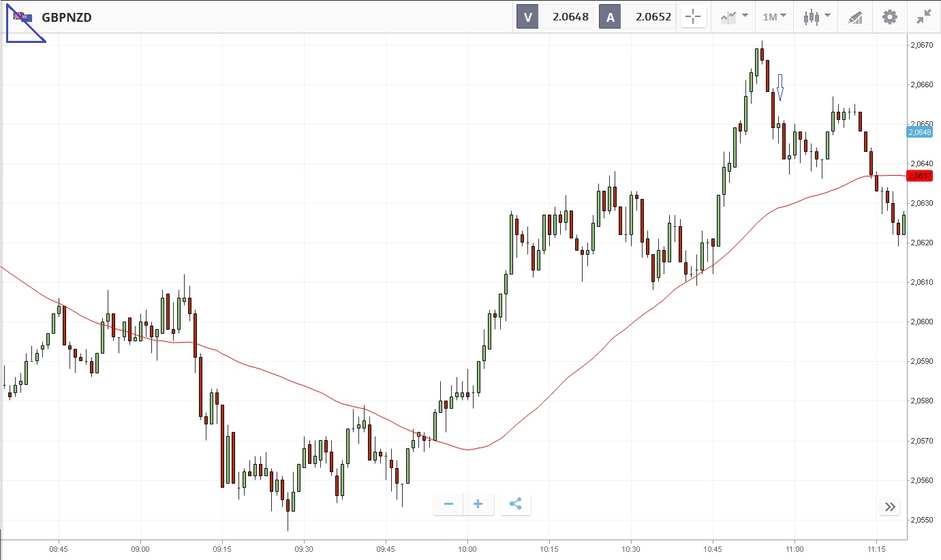Screen dimensions: 941x560
Task: Click the GBPNZD flag icon
Action: [22, 17]
